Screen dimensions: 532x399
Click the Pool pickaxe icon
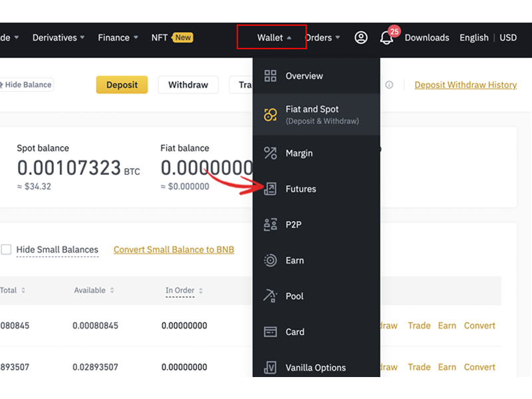[x=271, y=296]
